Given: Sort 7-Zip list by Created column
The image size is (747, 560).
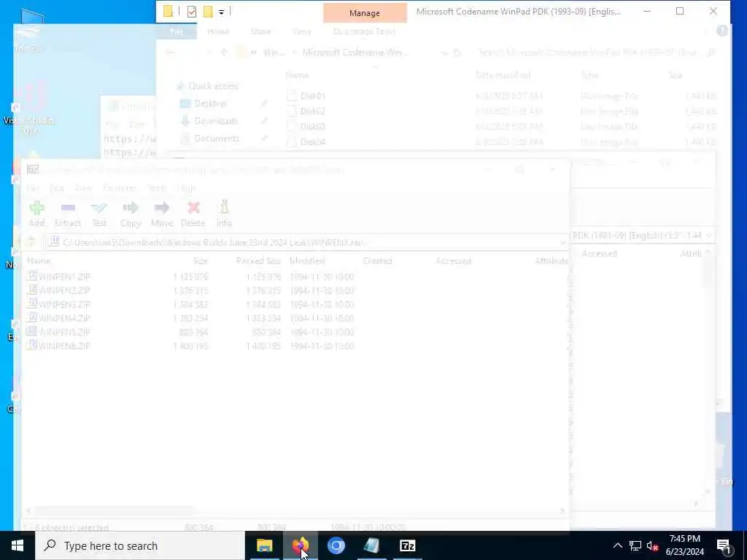Looking at the screenshot, I should pyautogui.click(x=377, y=260).
